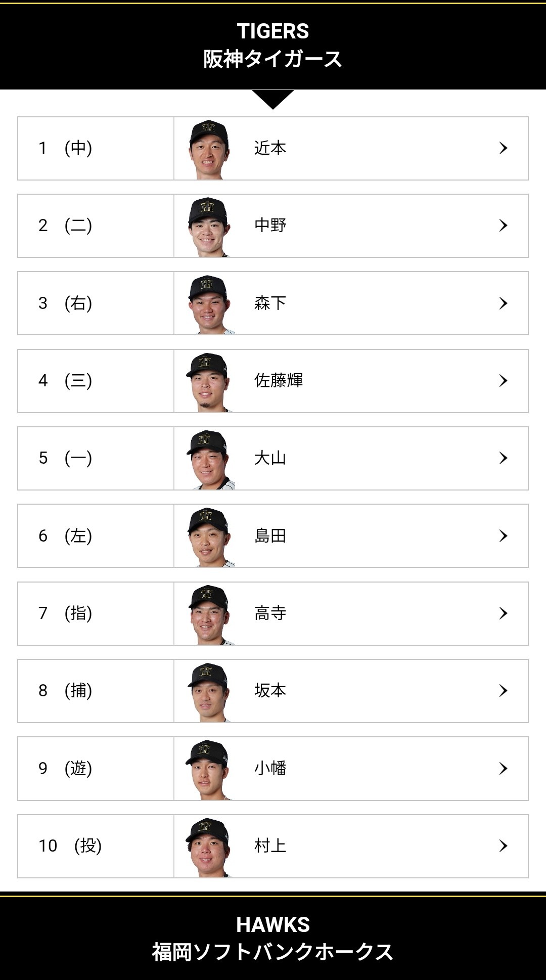Tap the headshot of 佐藤輝
The image size is (546, 980).
(208, 382)
